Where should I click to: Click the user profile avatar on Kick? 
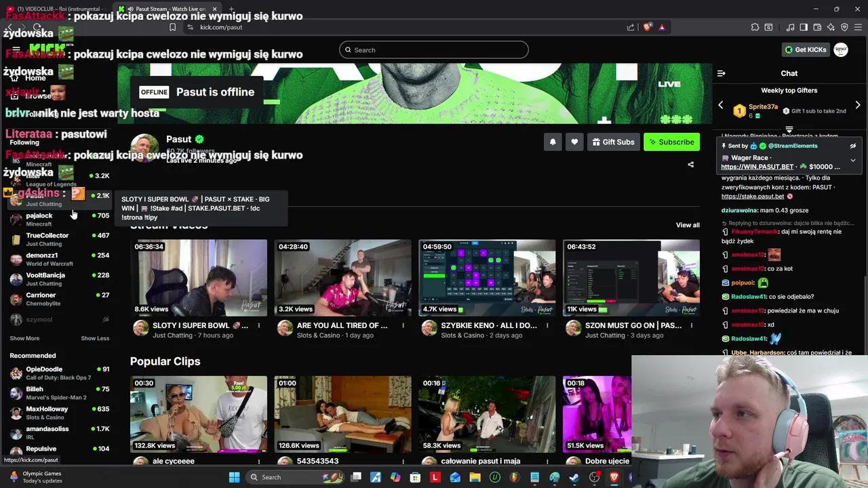click(x=841, y=49)
